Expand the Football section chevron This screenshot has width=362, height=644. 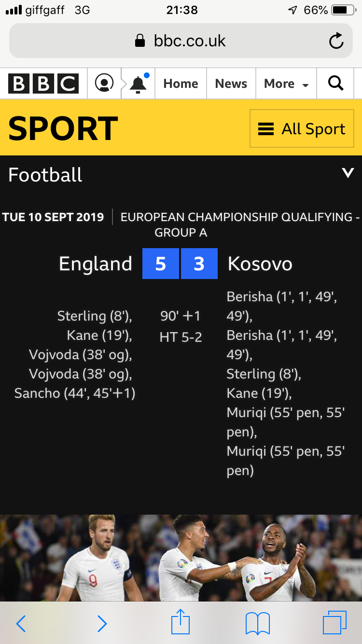coord(348,173)
